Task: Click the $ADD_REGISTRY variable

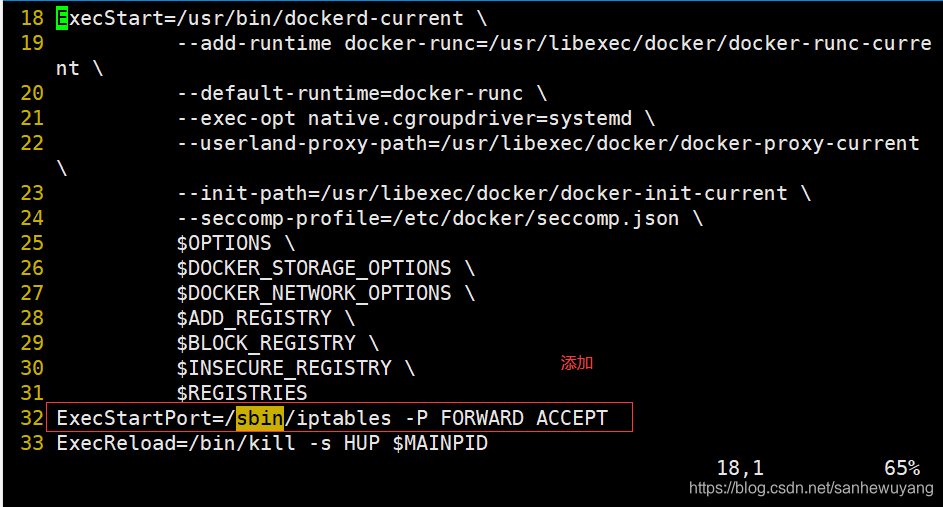Action: pyautogui.click(x=254, y=318)
